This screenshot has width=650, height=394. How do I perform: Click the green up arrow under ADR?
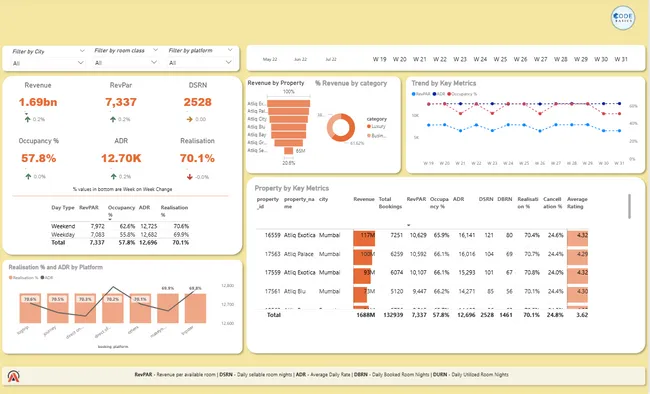113,177
